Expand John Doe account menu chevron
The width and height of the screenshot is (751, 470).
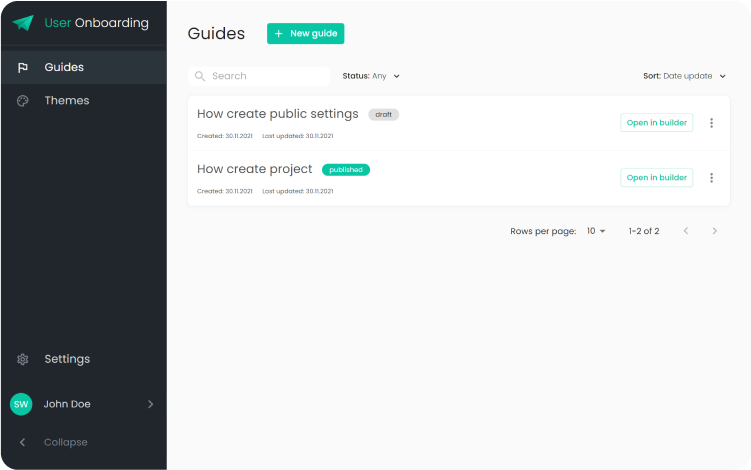click(x=151, y=404)
